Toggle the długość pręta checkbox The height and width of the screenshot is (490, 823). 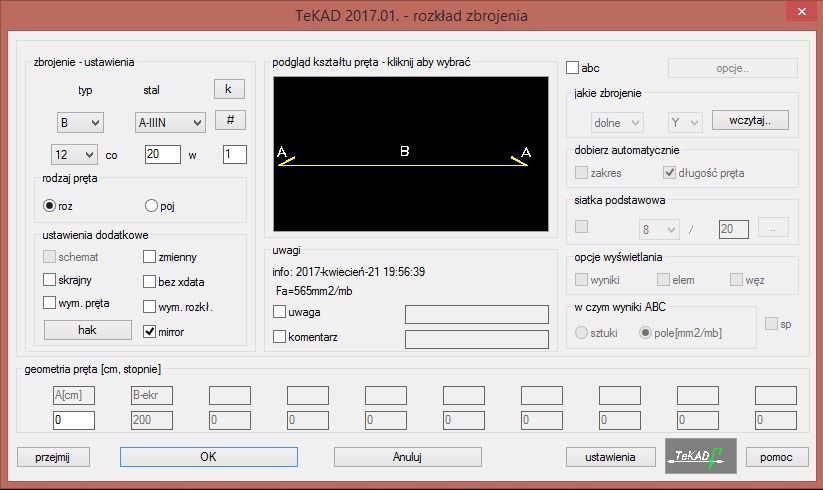669,173
